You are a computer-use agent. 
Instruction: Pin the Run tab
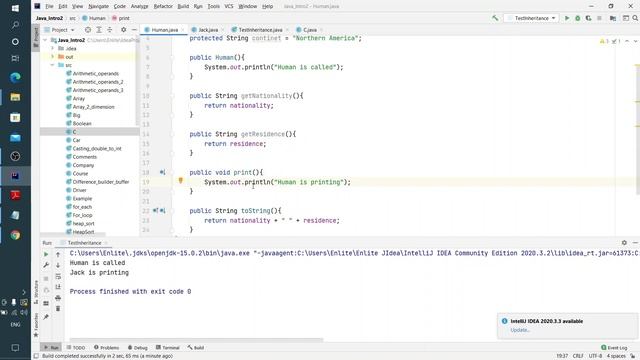coord(46,317)
